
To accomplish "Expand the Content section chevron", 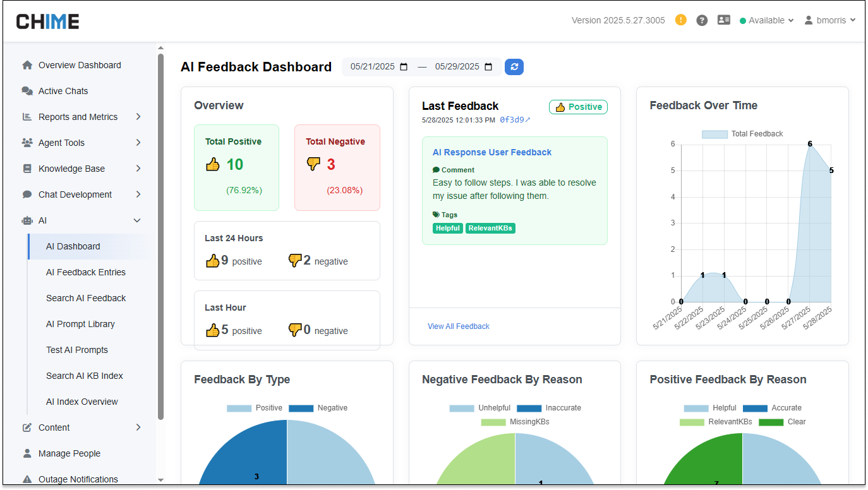I will click(x=138, y=427).
